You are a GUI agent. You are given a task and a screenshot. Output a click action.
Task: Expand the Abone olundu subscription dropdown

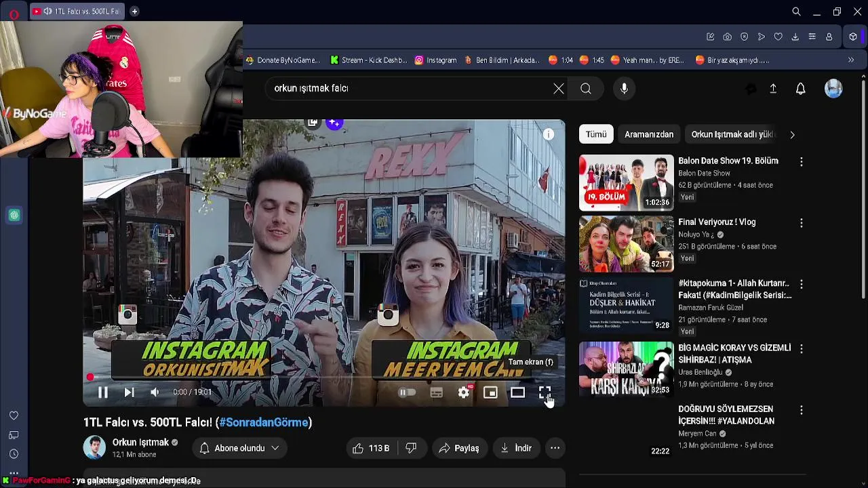pos(240,448)
